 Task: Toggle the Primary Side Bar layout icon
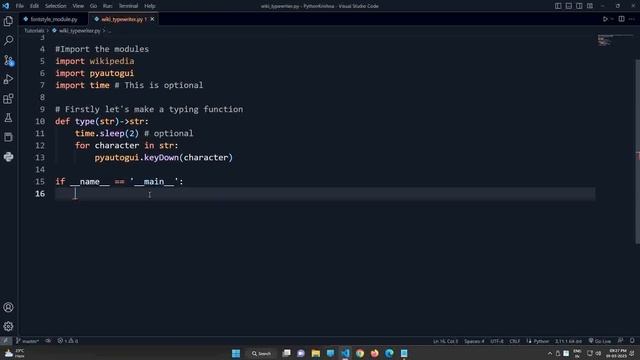pos(558,6)
